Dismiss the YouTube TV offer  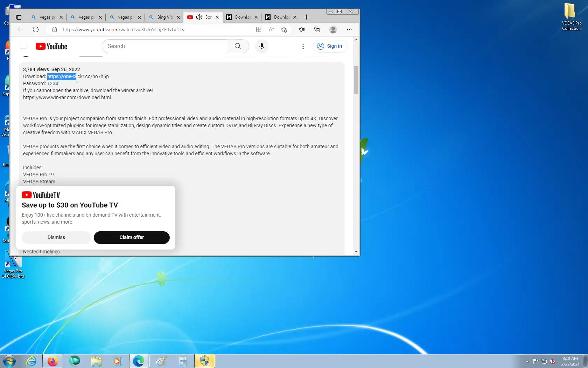click(56, 237)
